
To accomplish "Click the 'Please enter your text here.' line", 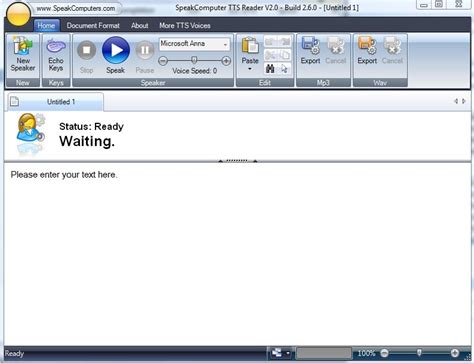I will coord(64,175).
